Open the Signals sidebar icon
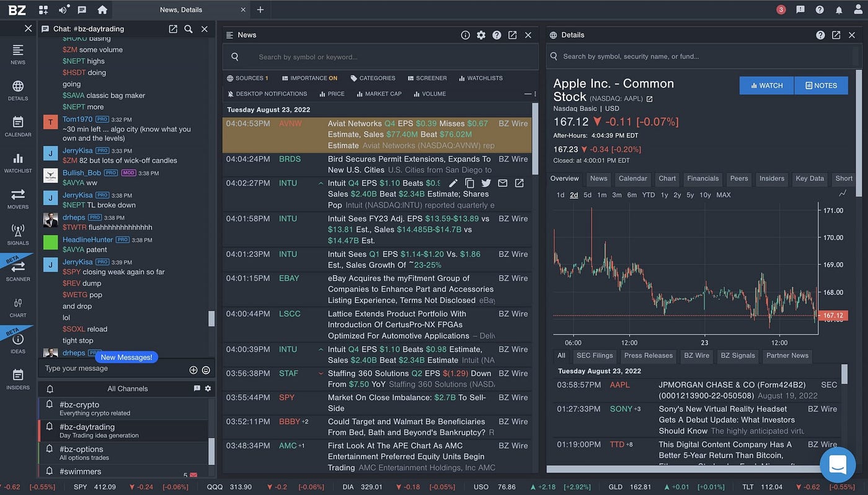868x495 pixels. point(18,234)
